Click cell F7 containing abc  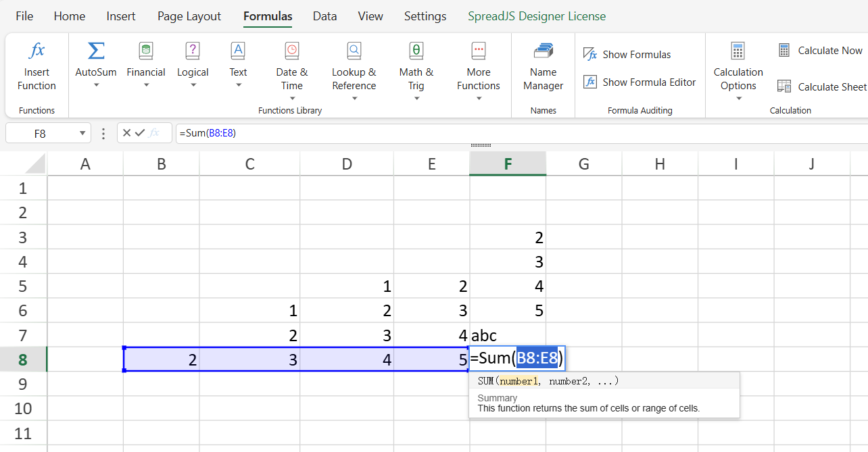pyautogui.click(x=508, y=335)
